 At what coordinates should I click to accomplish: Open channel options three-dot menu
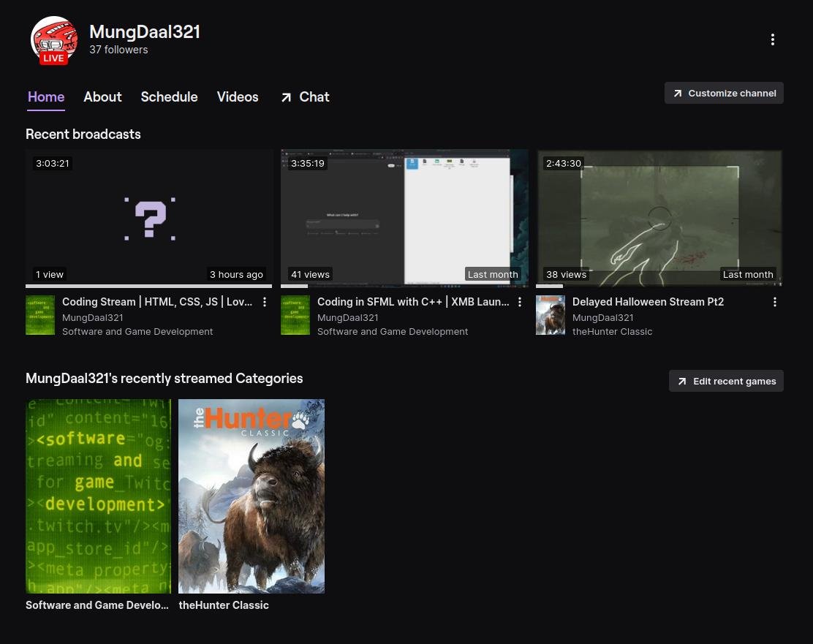[x=773, y=39]
